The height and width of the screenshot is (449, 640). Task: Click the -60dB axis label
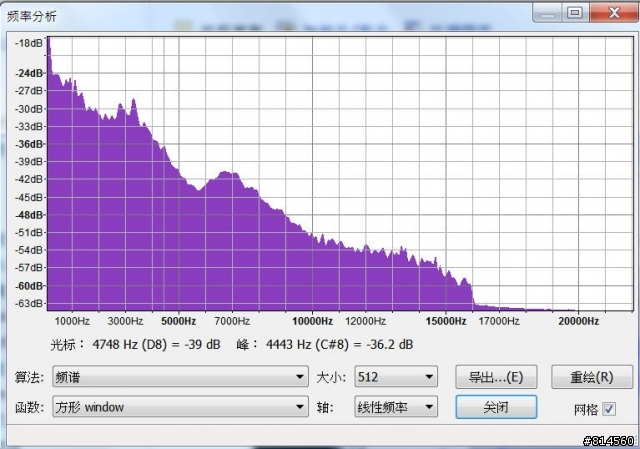point(29,286)
